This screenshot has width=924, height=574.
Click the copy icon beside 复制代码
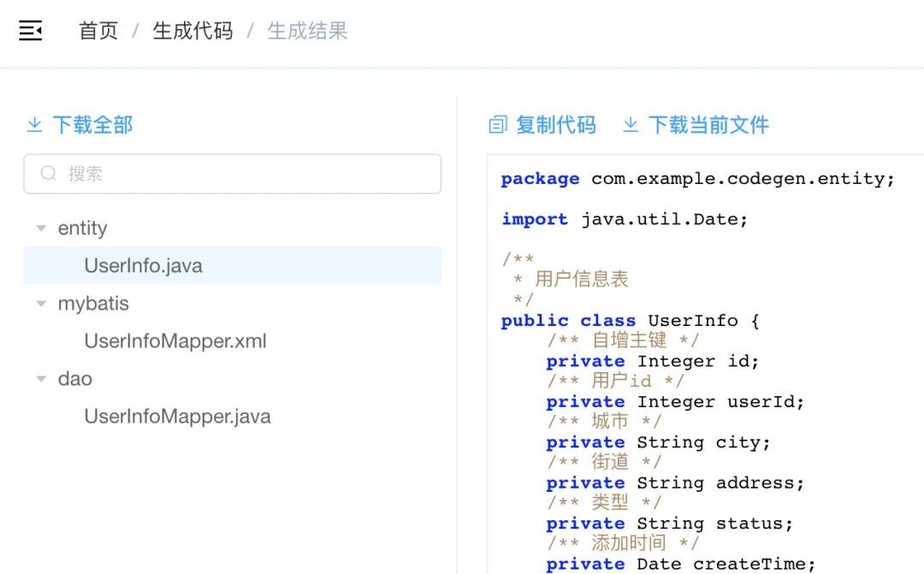point(499,124)
